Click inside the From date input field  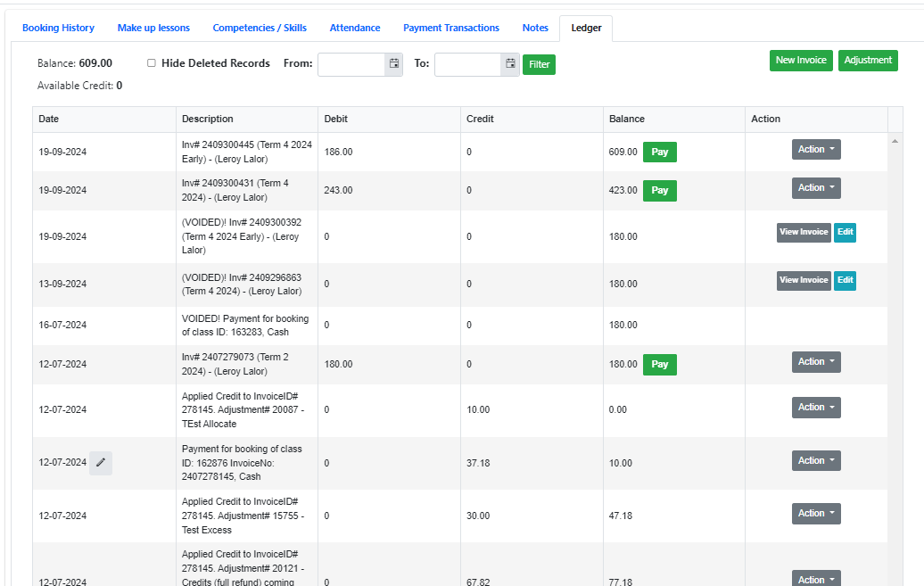pos(351,64)
